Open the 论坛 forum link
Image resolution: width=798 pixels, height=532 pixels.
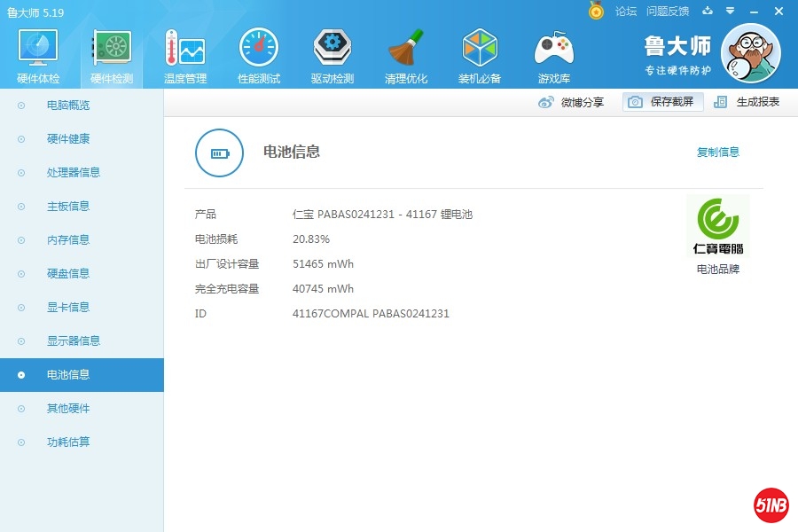[x=626, y=12]
